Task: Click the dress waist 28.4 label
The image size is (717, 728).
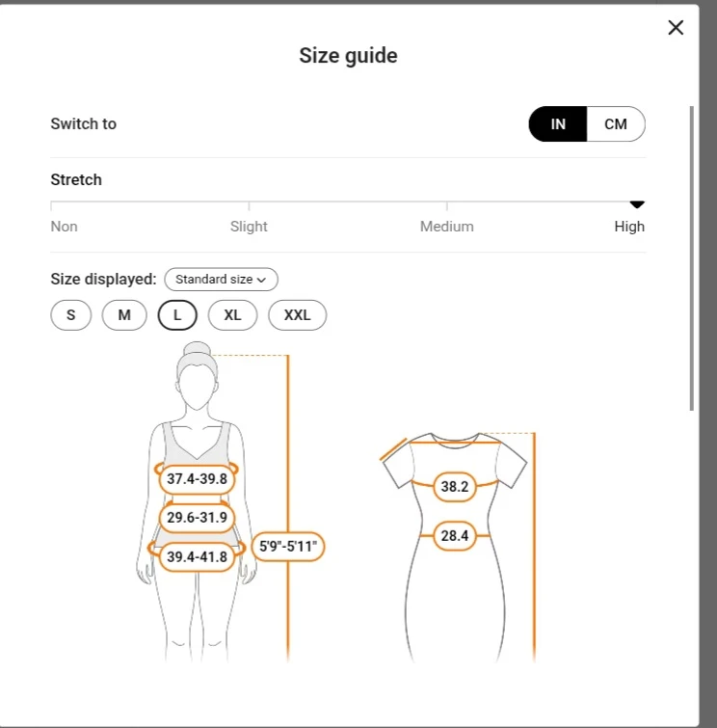Action: [455, 535]
